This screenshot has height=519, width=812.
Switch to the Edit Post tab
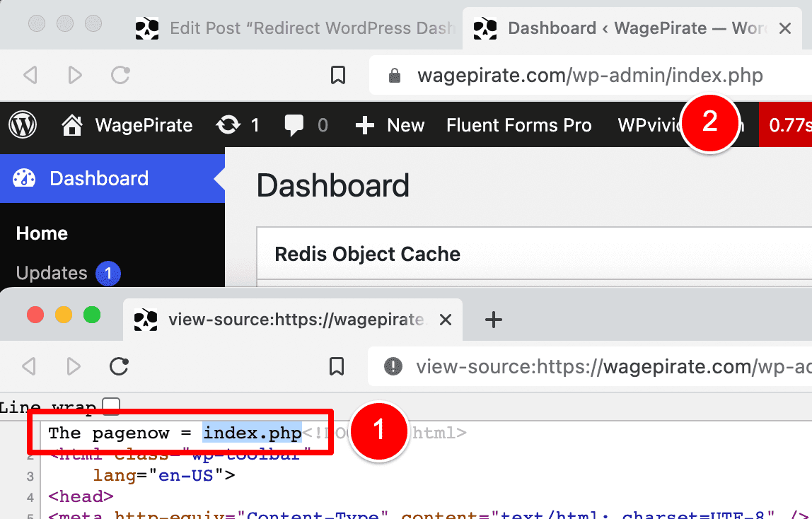click(x=294, y=28)
